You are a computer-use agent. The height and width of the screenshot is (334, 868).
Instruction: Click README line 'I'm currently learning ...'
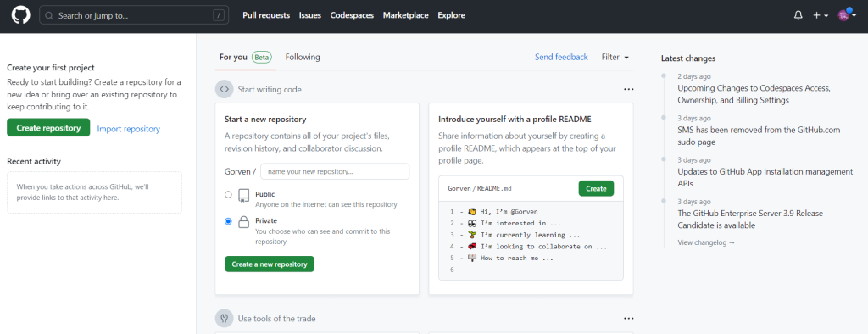tap(524, 235)
